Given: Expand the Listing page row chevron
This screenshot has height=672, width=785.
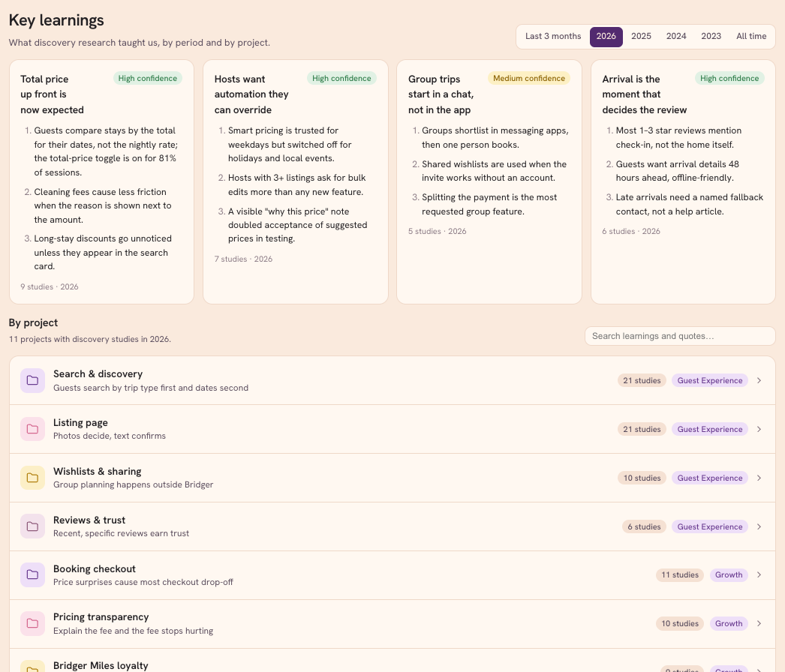Looking at the screenshot, I should tap(759, 429).
